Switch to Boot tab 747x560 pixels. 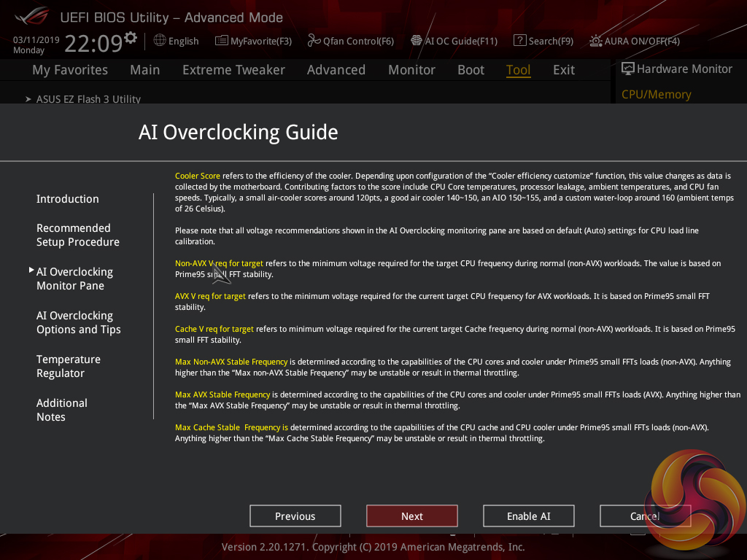click(x=471, y=70)
